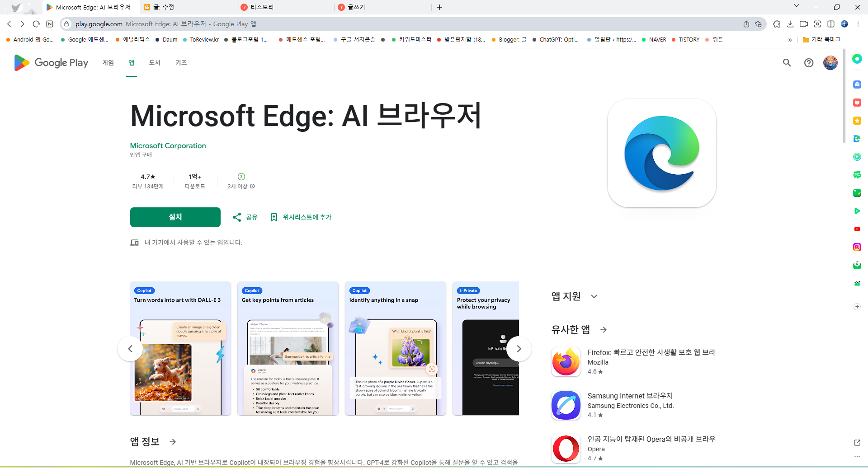The image size is (868, 468).
Task: Open the Naver home button
Action: (x=50, y=24)
